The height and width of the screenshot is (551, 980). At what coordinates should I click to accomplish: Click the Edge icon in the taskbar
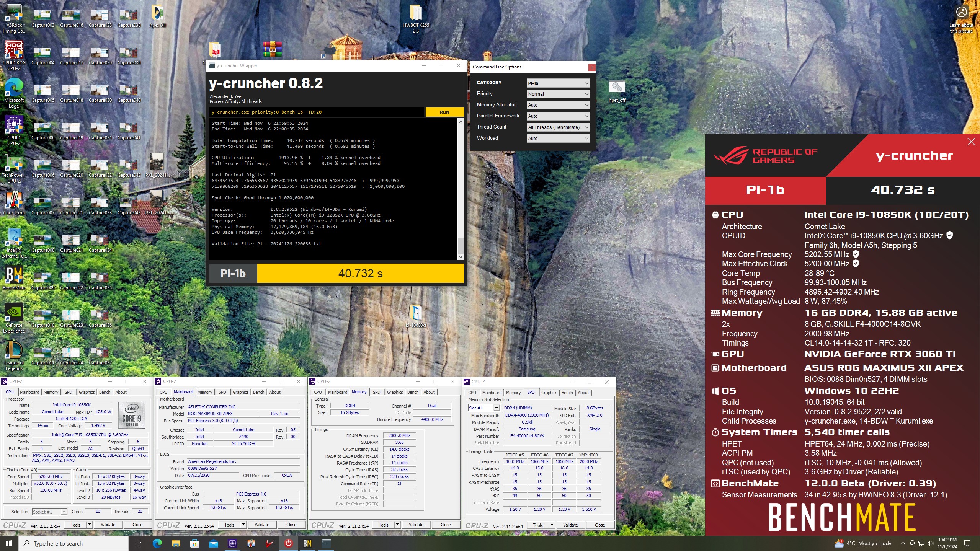coord(157,543)
